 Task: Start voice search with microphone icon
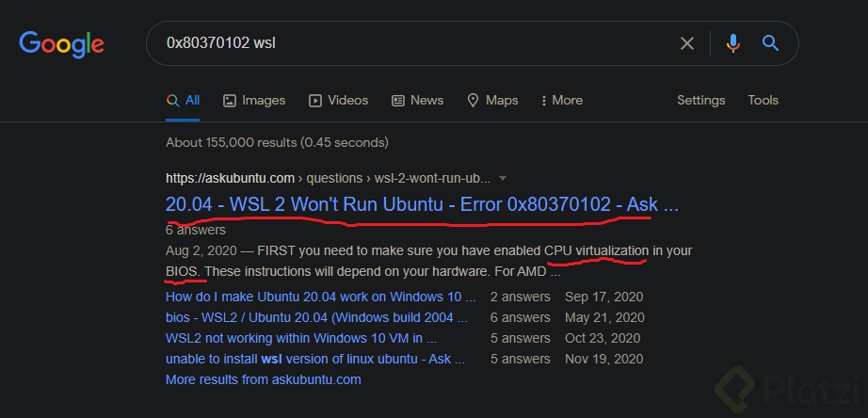click(x=733, y=43)
